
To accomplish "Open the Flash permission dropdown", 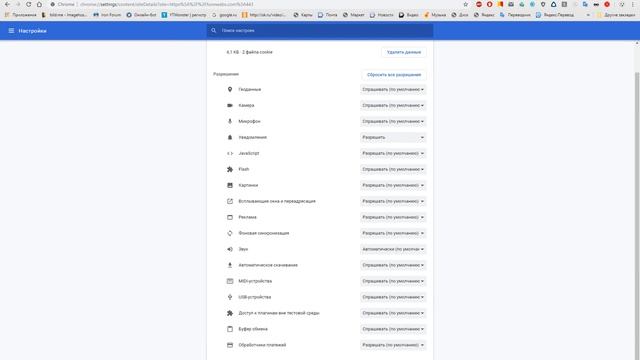I will coord(393,169).
